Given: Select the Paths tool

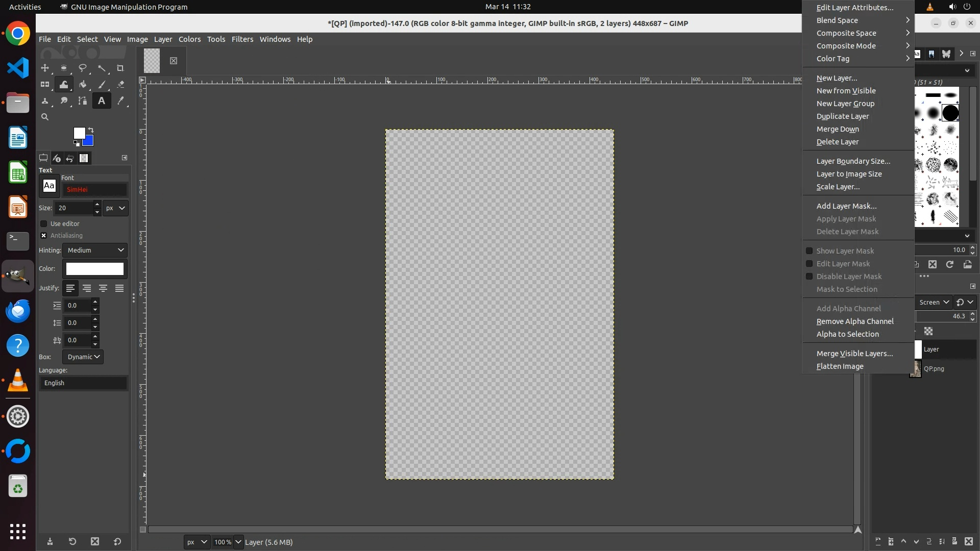Looking at the screenshot, I should click(x=82, y=101).
